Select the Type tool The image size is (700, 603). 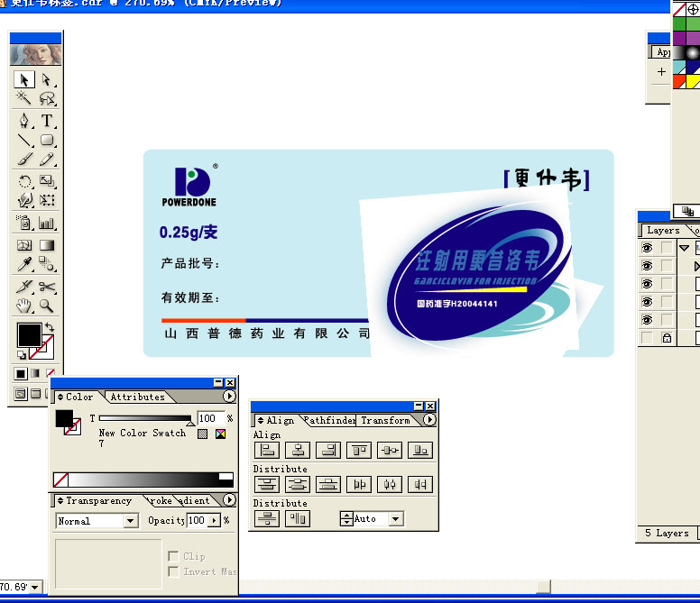tap(46, 121)
